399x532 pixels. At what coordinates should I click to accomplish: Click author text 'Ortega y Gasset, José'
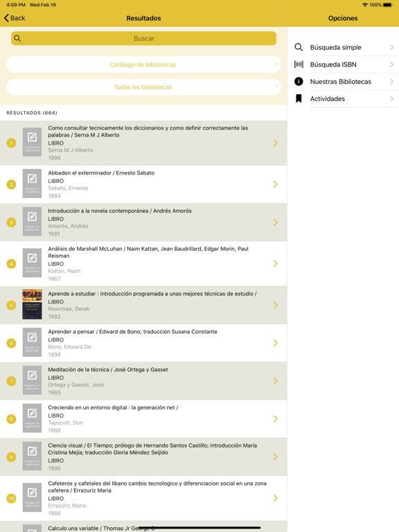[76, 384]
